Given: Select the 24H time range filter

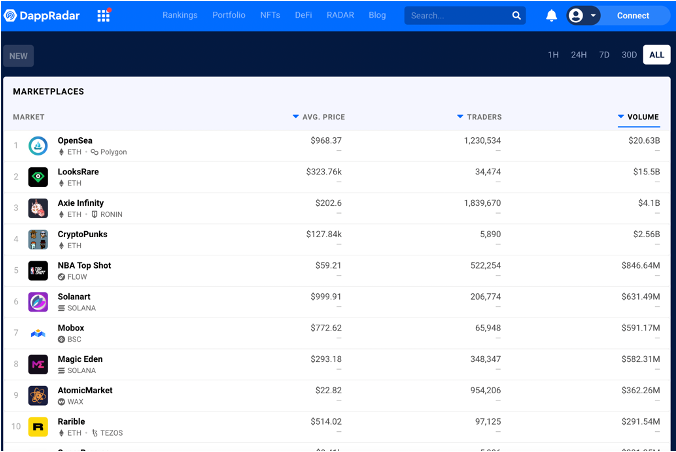Looking at the screenshot, I should [578, 55].
